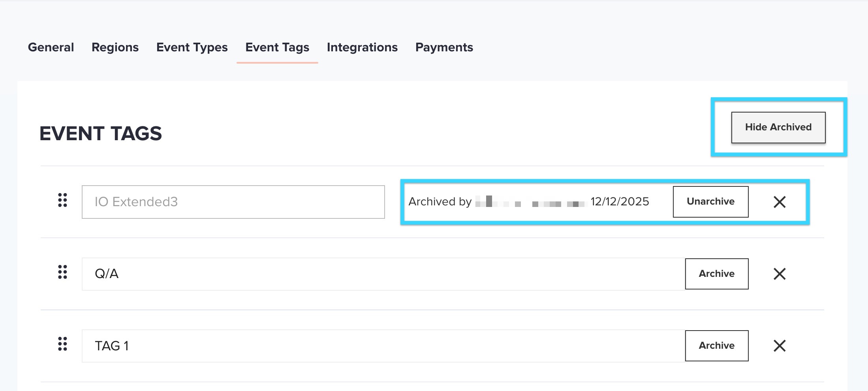This screenshot has width=868, height=391.
Task: Edit the TAG 1 name field
Action: pyautogui.click(x=383, y=346)
